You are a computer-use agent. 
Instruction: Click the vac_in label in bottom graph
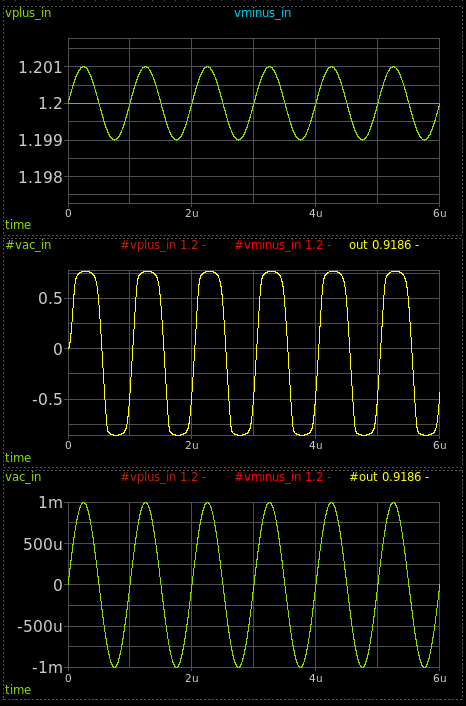click(23, 477)
